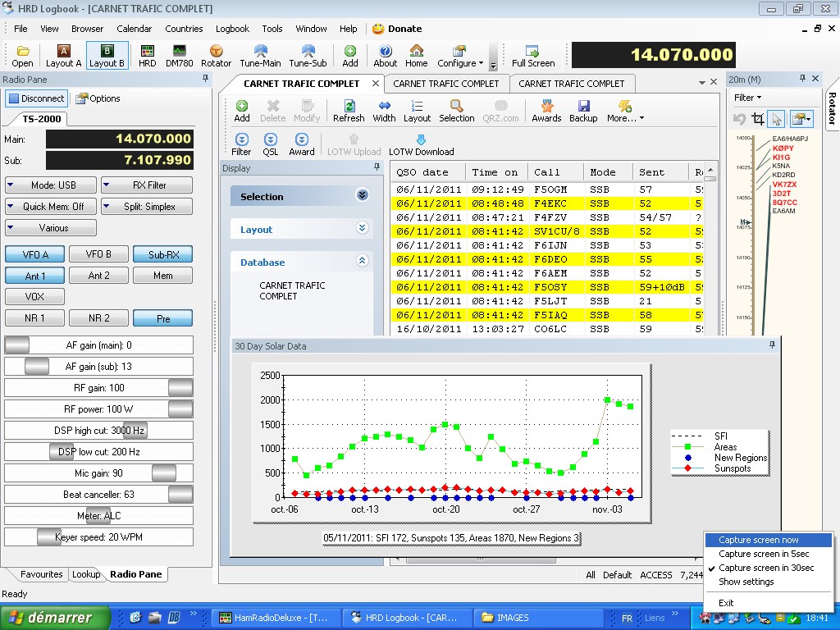Collapse the Database section
This screenshot has width=840, height=630.
362,261
